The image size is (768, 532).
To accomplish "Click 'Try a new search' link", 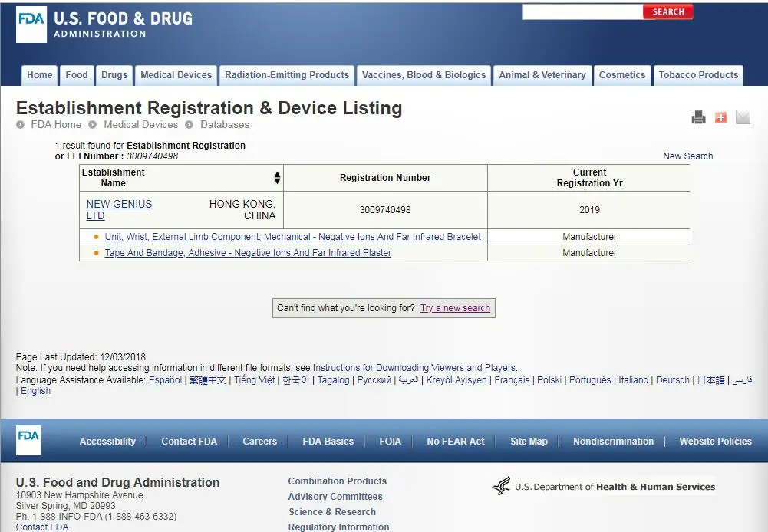I will pyautogui.click(x=455, y=308).
